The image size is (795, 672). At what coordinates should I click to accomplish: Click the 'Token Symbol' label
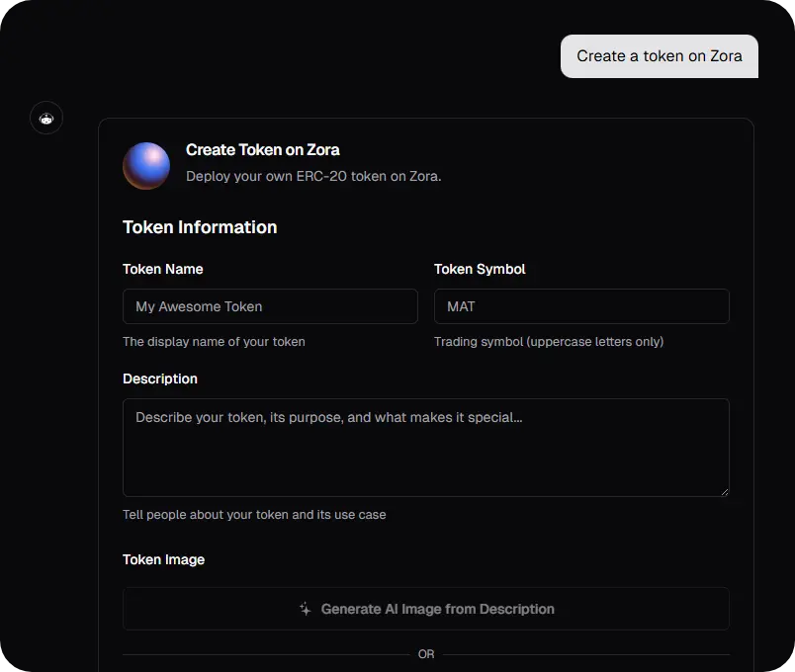(x=480, y=269)
